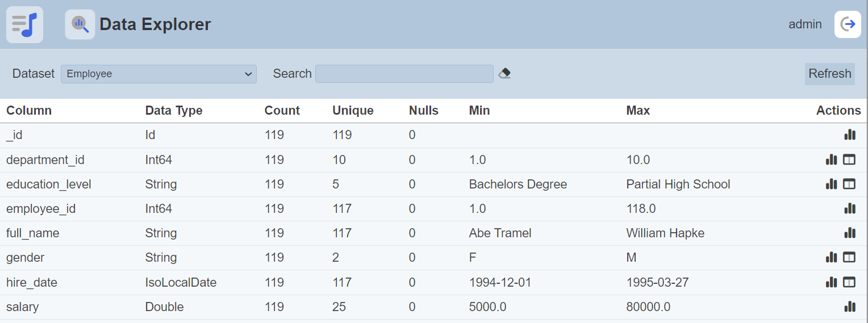
Task: Click into the Search input field
Action: 404,74
